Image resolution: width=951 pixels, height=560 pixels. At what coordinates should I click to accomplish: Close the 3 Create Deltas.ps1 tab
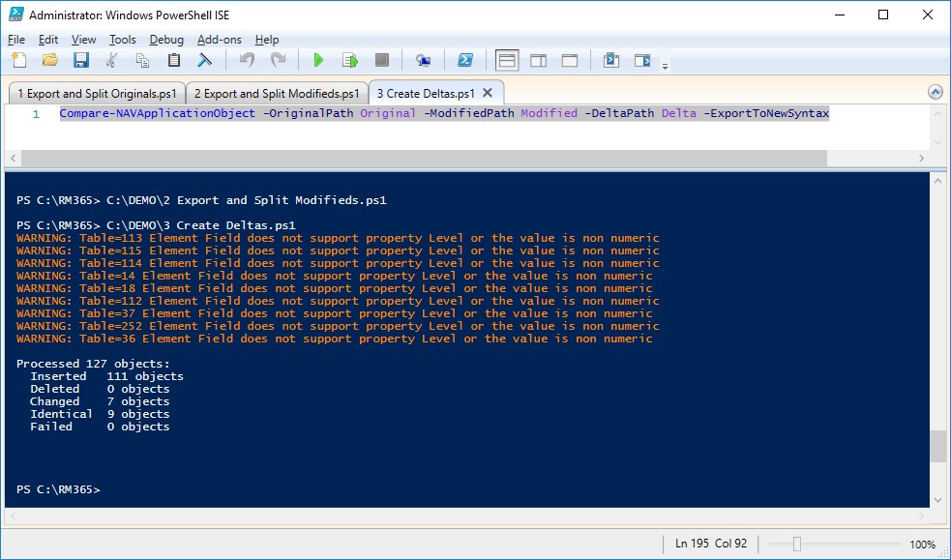[x=487, y=93]
